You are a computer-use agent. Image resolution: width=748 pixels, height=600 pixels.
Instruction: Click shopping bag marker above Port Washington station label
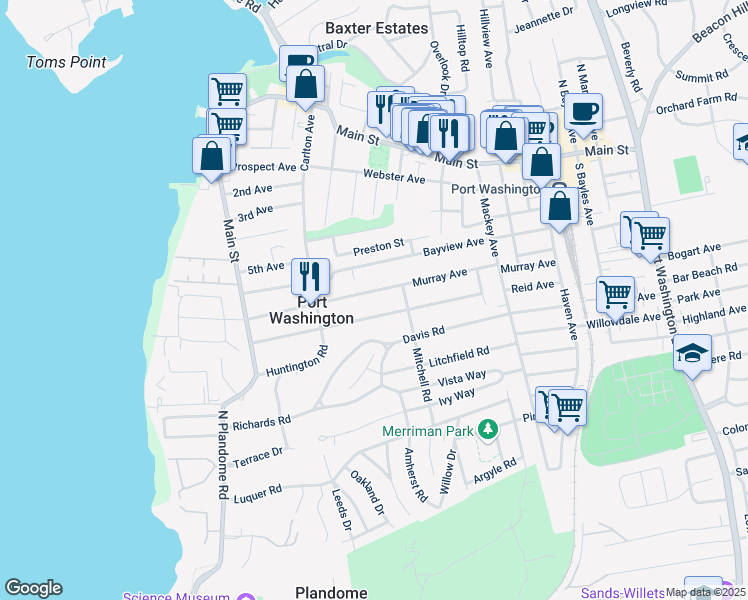(541, 163)
